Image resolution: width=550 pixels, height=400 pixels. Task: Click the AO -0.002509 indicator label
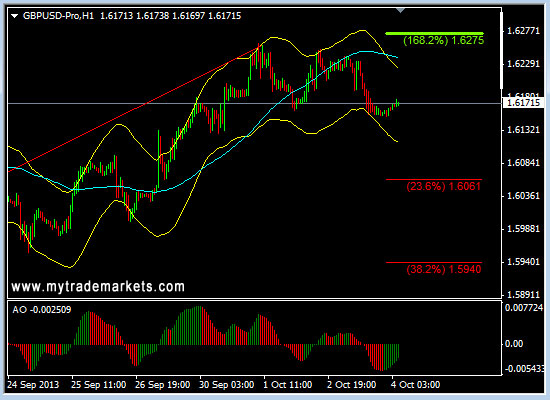42,310
